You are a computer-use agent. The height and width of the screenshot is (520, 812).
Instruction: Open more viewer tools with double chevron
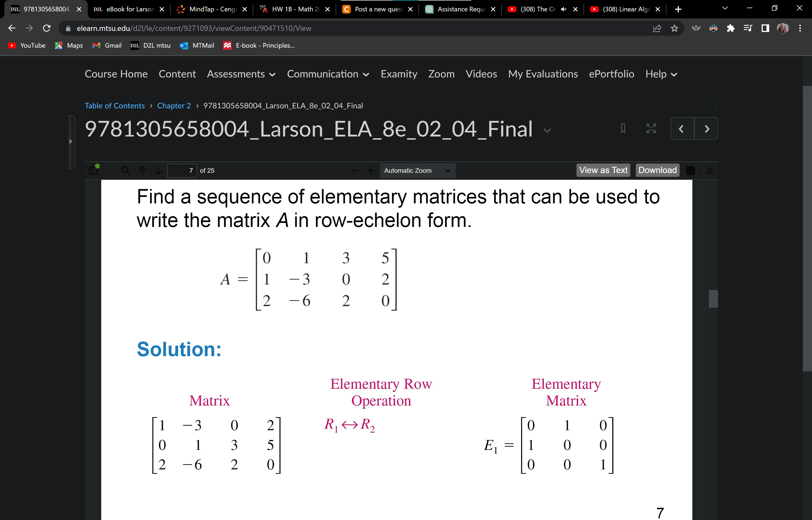click(710, 170)
